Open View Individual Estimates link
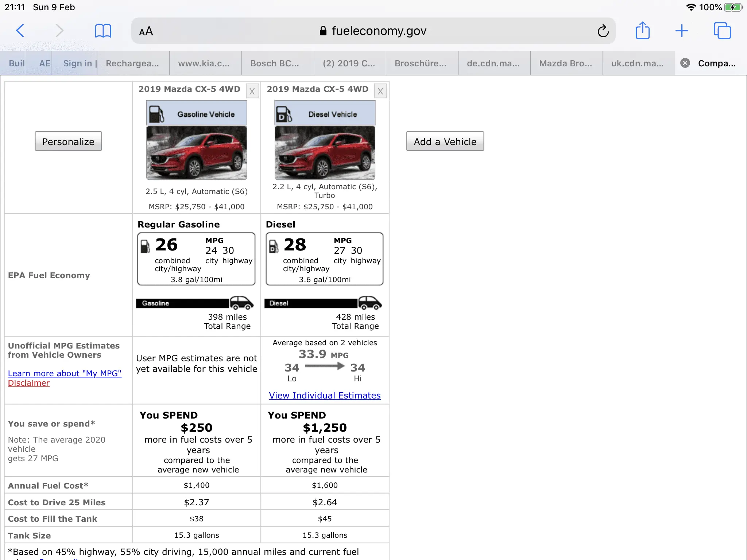The height and width of the screenshot is (560, 747). coord(325,396)
